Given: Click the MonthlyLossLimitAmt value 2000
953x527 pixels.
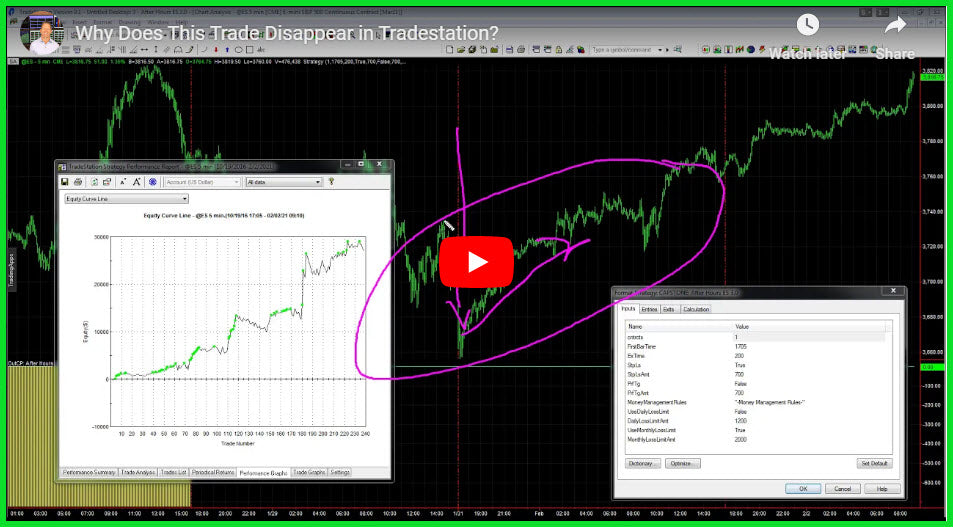Looking at the screenshot, I should point(740,439).
